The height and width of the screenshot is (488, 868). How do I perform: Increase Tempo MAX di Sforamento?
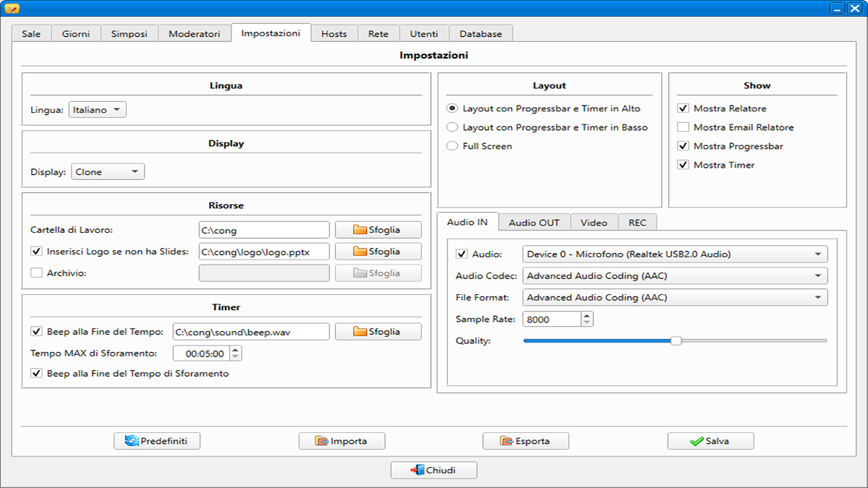click(236, 349)
